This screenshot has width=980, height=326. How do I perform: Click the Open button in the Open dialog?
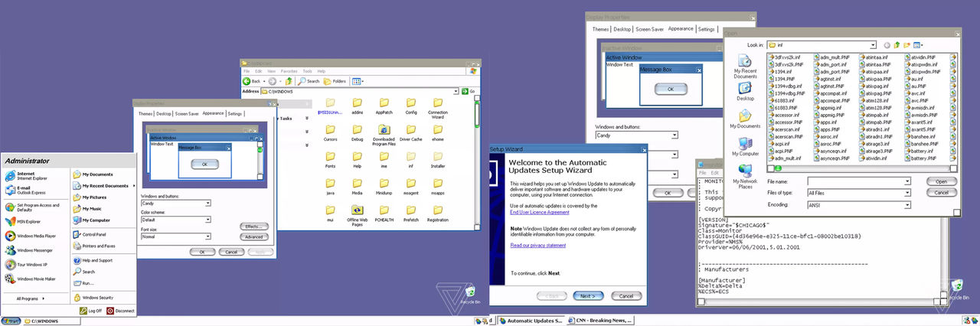[x=942, y=181]
